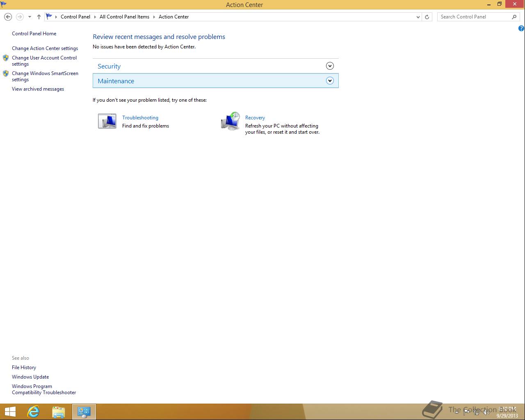This screenshot has height=420, width=525.
Task: Open File Explorer from taskbar
Action: [59, 411]
